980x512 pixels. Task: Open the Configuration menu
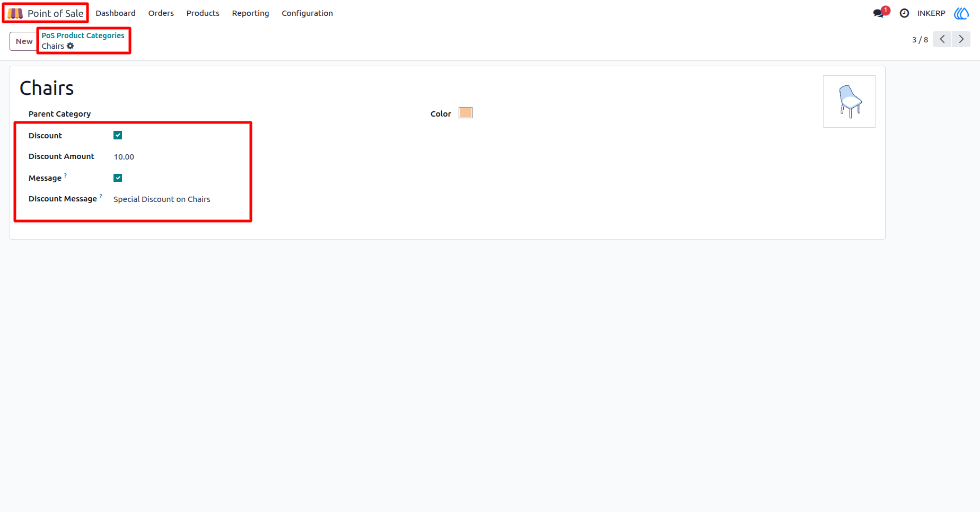307,13
